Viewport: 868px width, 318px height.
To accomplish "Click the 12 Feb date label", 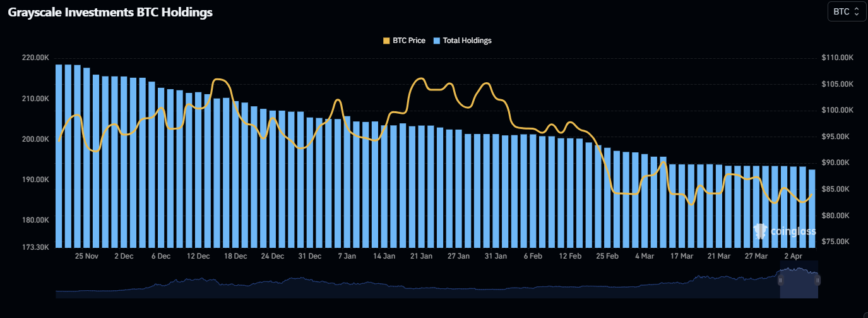I will [571, 256].
